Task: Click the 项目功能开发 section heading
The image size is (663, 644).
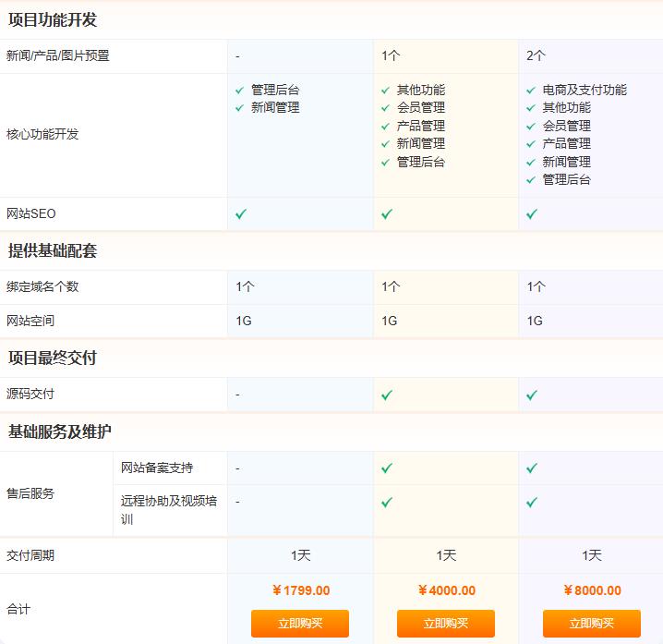Action: point(53,19)
